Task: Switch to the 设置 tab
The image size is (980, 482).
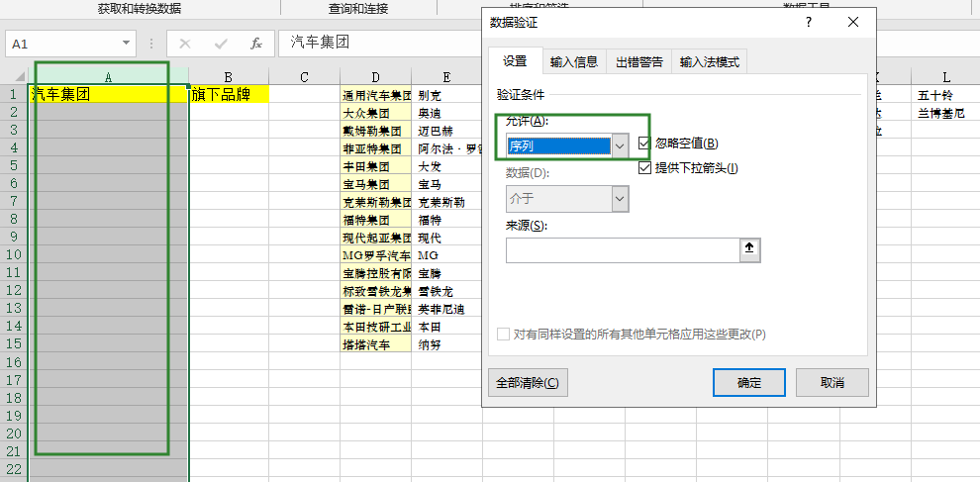Action: pyautogui.click(x=515, y=60)
